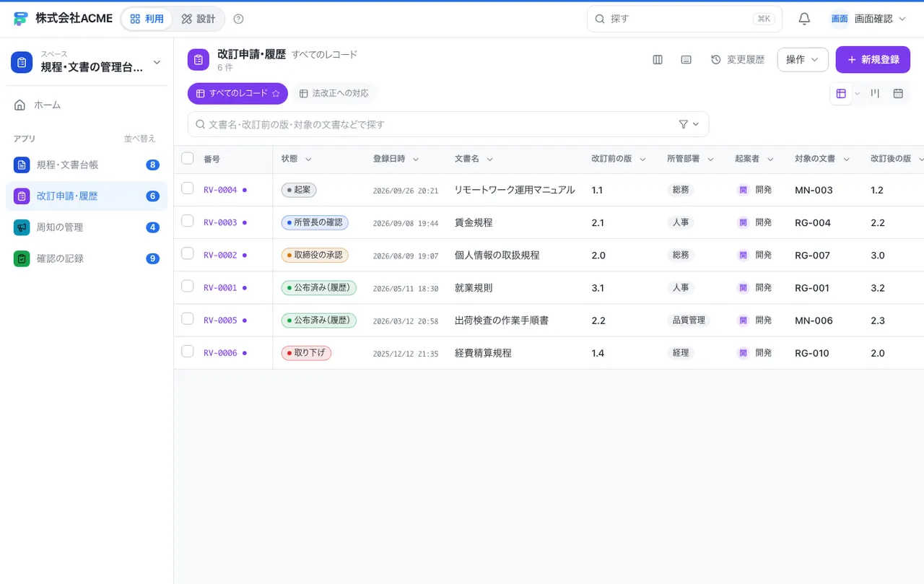The image size is (924, 584).
Task: Open the 変更履歴 change history
Action: coord(738,60)
